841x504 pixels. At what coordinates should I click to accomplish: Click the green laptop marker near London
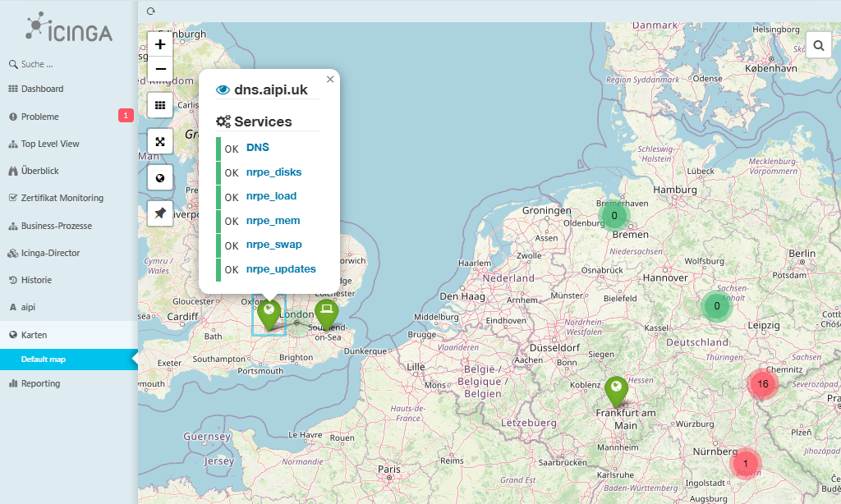326,314
